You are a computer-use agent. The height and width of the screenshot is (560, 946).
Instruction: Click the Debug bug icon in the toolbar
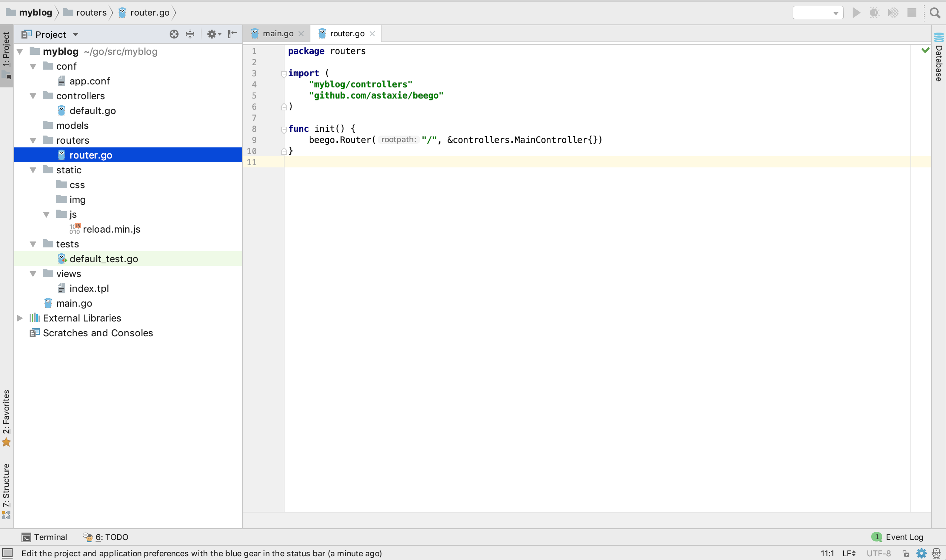(x=874, y=13)
